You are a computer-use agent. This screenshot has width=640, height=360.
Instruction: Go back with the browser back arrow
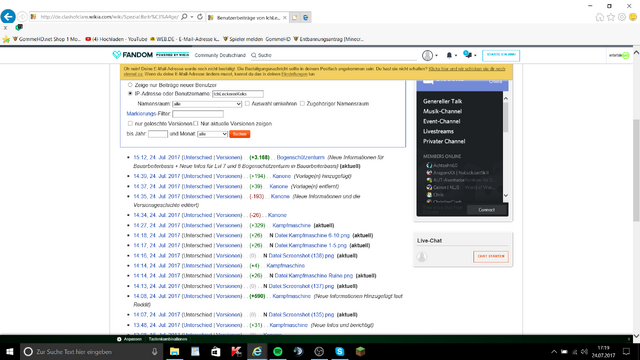point(8,16)
